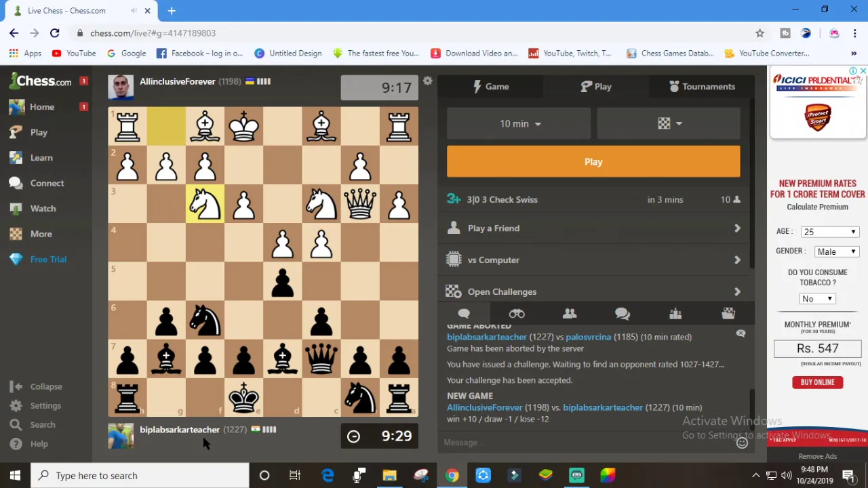
Task: Open Chess Games Database bookmark
Action: [x=670, y=53]
